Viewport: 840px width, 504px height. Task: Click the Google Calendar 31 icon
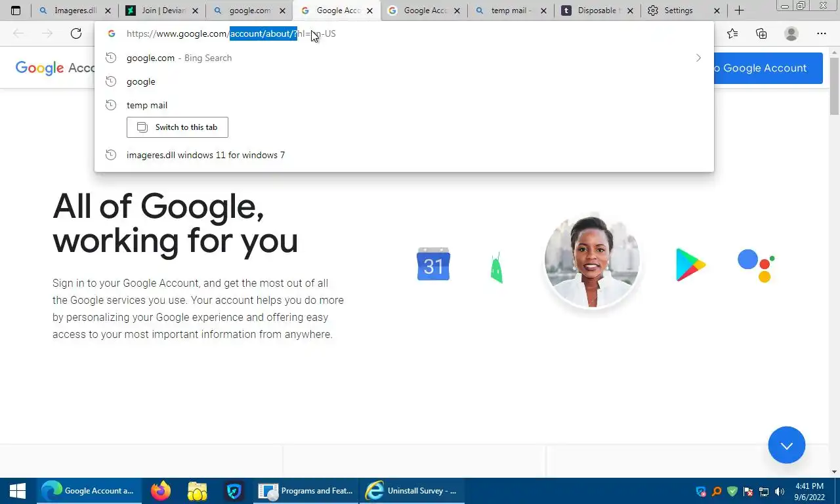point(433,264)
